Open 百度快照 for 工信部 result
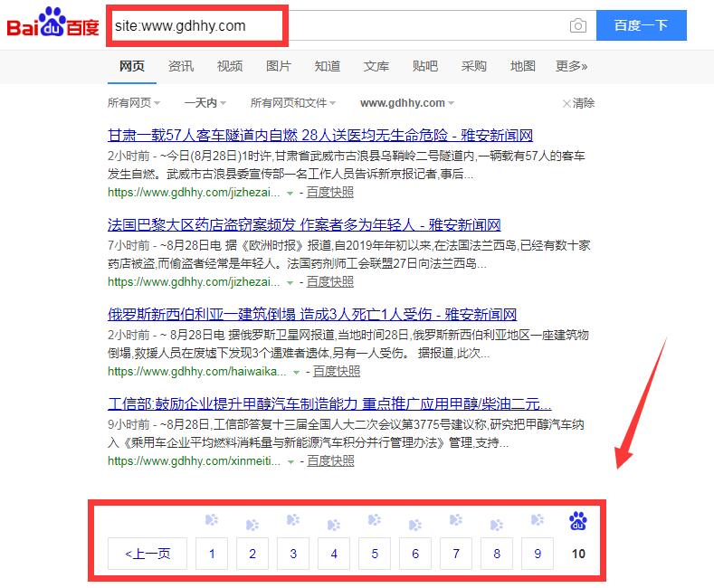Screen dimensions: 714x588 pos(330,461)
